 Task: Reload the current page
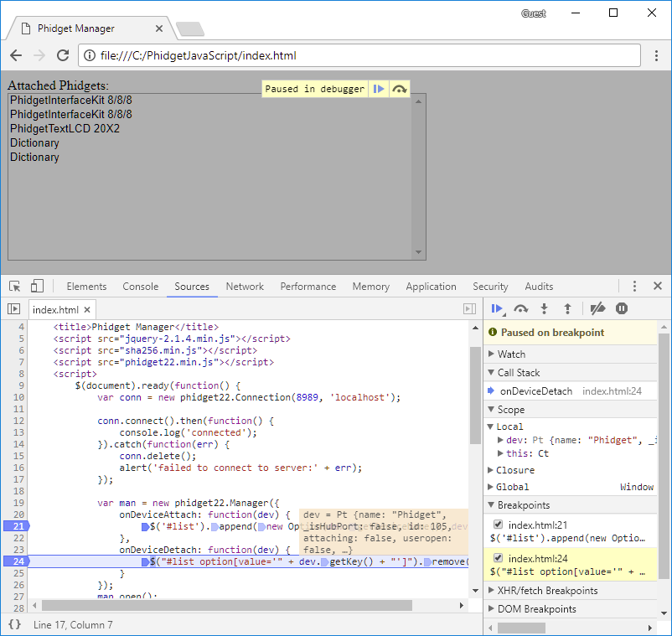pos(63,55)
